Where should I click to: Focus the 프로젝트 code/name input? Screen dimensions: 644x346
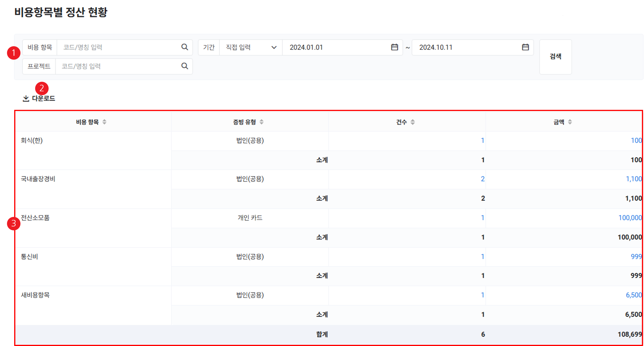pos(117,66)
